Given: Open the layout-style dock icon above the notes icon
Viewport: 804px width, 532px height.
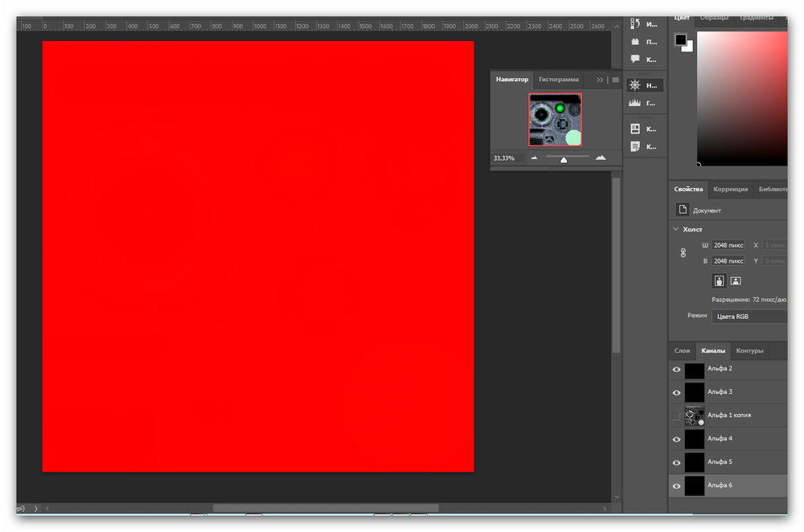Looking at the screenshot, I should click(x=635, y=129).
